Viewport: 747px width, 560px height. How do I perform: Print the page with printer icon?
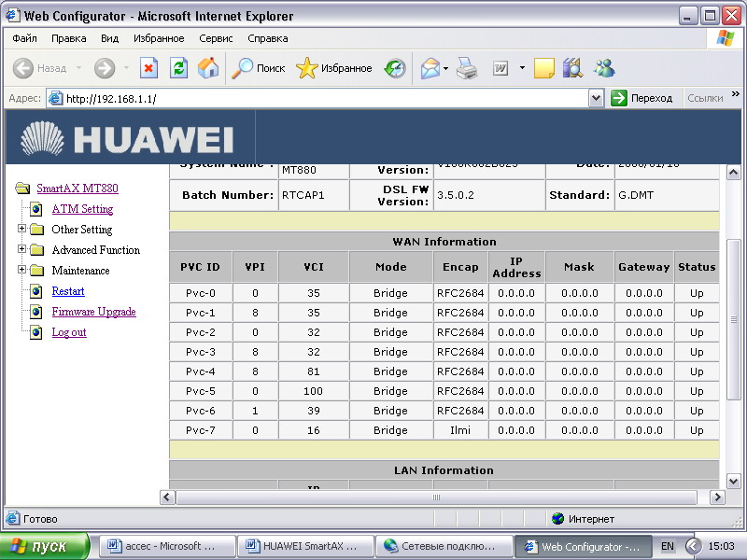pos(467,68)
